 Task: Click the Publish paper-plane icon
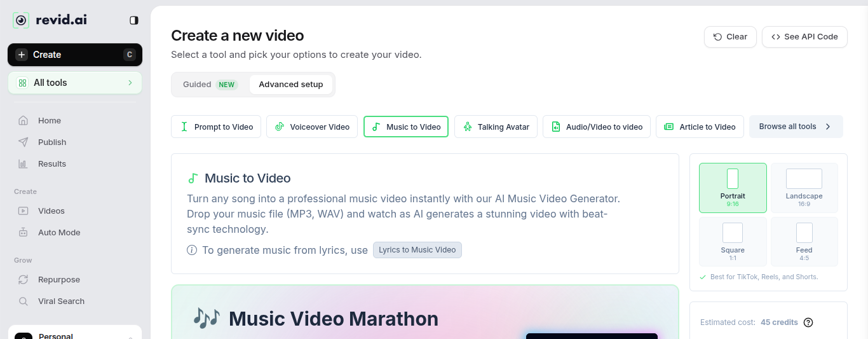pos(23,142)
